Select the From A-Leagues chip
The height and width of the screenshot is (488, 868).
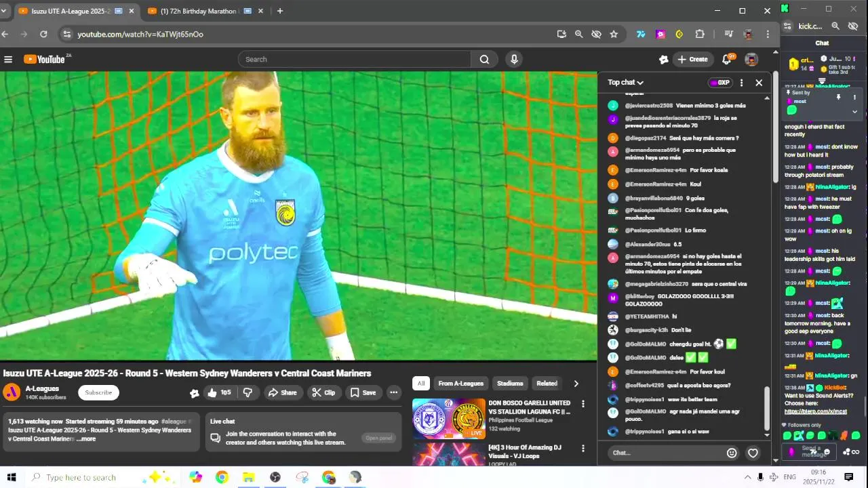460,384
